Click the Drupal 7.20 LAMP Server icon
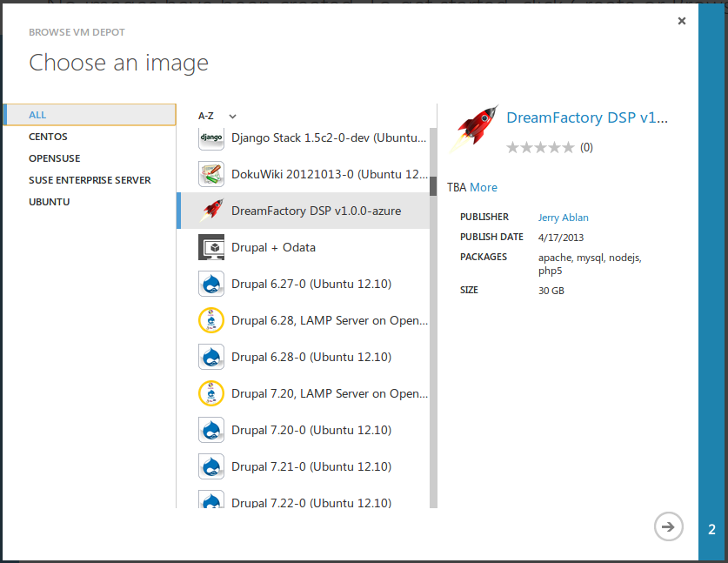This screenshot has width=728, height=563. click(211, 393)
